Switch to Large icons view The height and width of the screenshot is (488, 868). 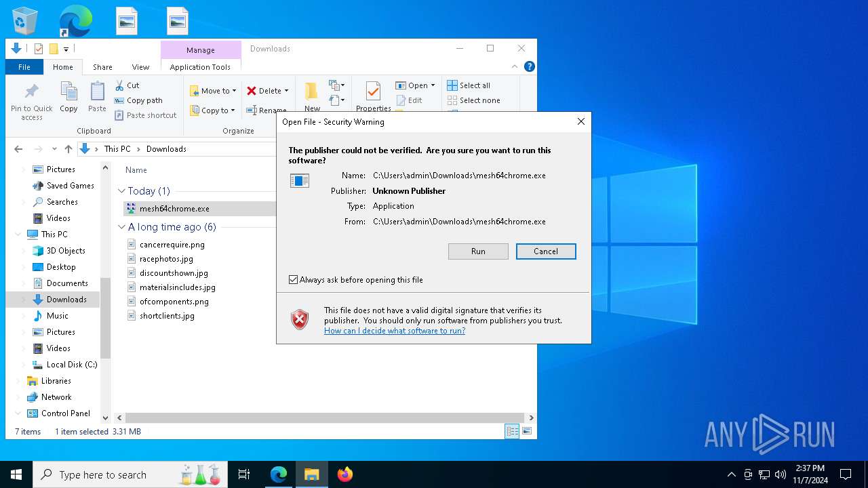(x=526, y=431)
